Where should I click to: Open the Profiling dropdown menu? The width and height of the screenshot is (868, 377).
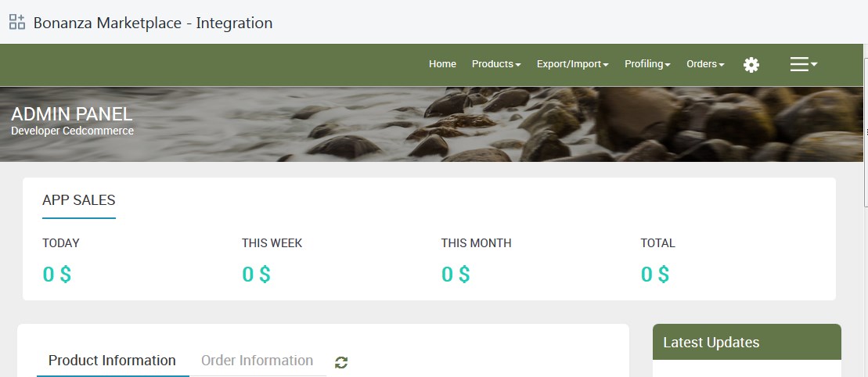647,64
